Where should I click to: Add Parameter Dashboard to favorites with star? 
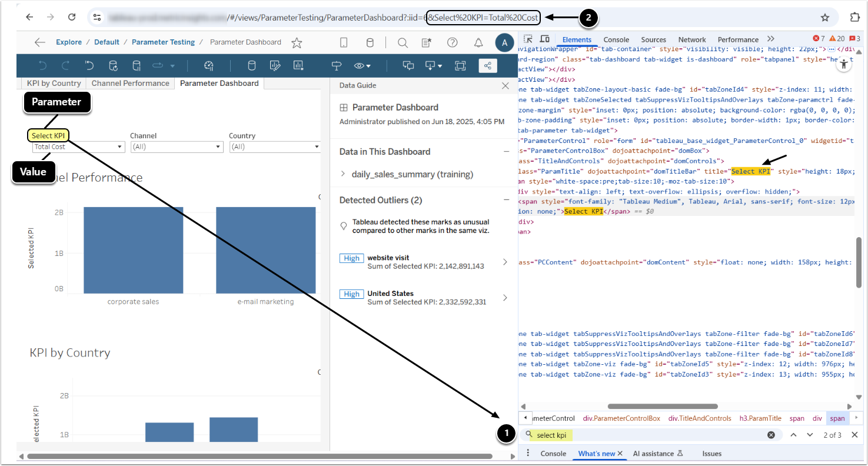[x=297, y=42]
